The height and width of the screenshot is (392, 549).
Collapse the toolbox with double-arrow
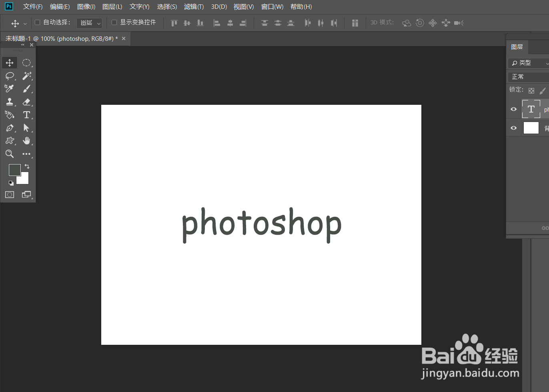click(x=23, y=45)
